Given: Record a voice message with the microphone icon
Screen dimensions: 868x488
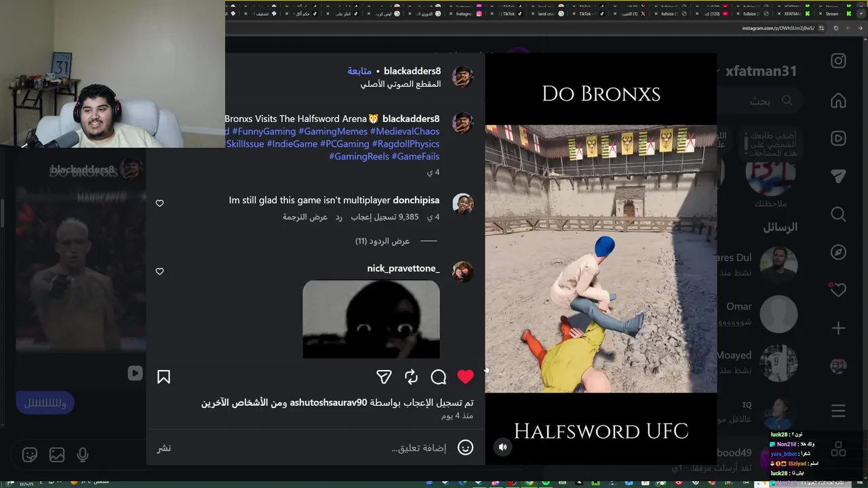Looking at the screenshot, I should [x=83, y=455].
